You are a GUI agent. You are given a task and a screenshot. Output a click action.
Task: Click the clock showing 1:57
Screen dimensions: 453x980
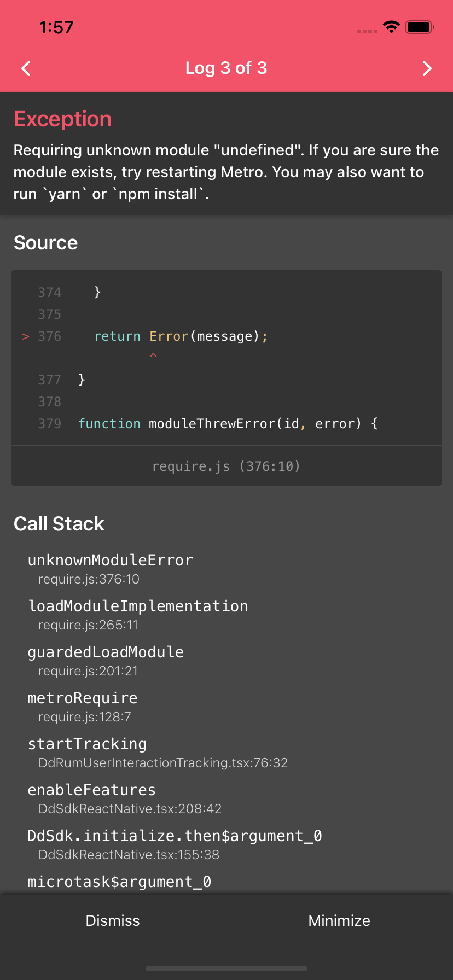pyautogui.click(x=57, y=26)
